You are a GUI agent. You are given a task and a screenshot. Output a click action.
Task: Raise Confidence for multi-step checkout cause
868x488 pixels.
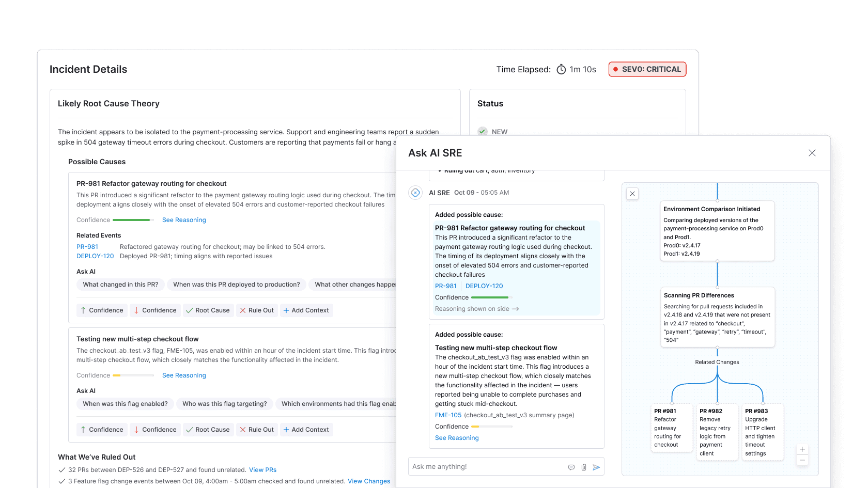(x=102, y=430)
